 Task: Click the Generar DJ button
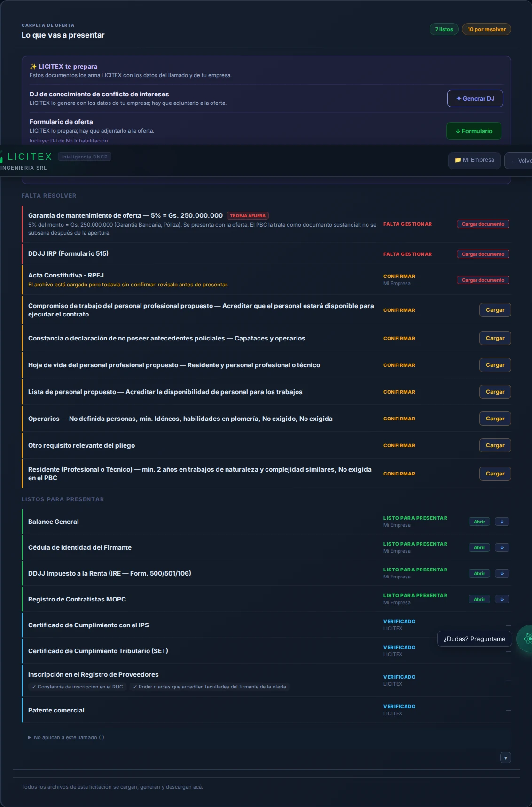pos(475,98)
